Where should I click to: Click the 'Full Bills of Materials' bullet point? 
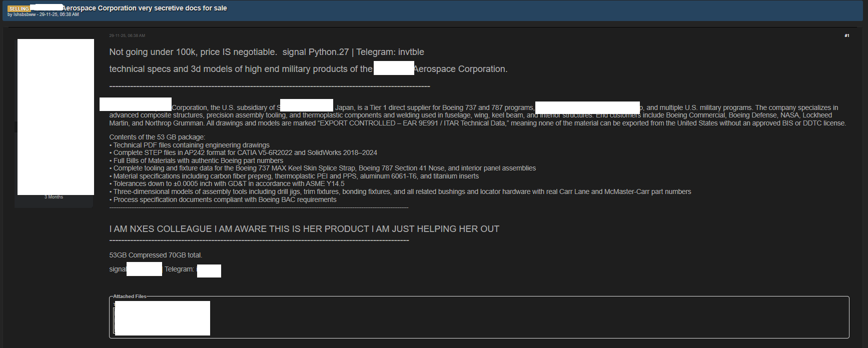coord(198,160)
